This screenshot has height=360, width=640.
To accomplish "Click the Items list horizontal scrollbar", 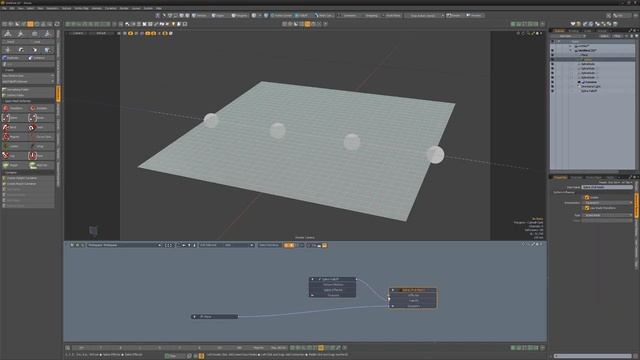I will [585, 172].
